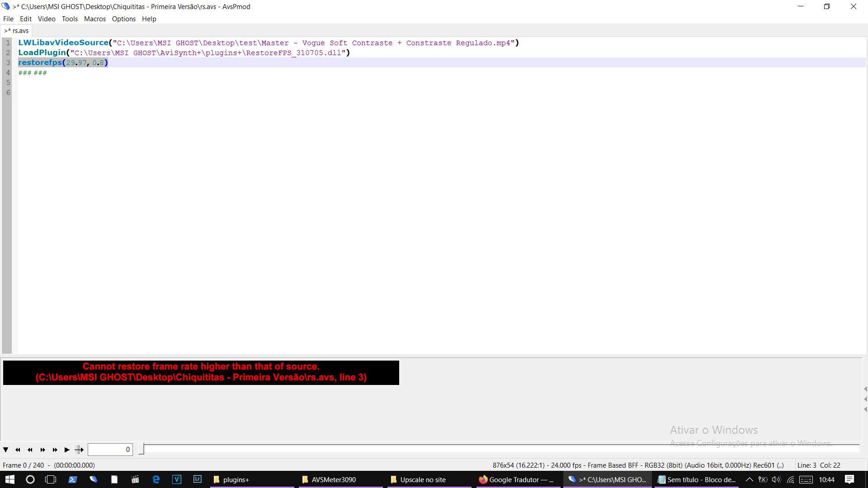
Task: Click line number 5 in the margin
Action: [8, 83]
